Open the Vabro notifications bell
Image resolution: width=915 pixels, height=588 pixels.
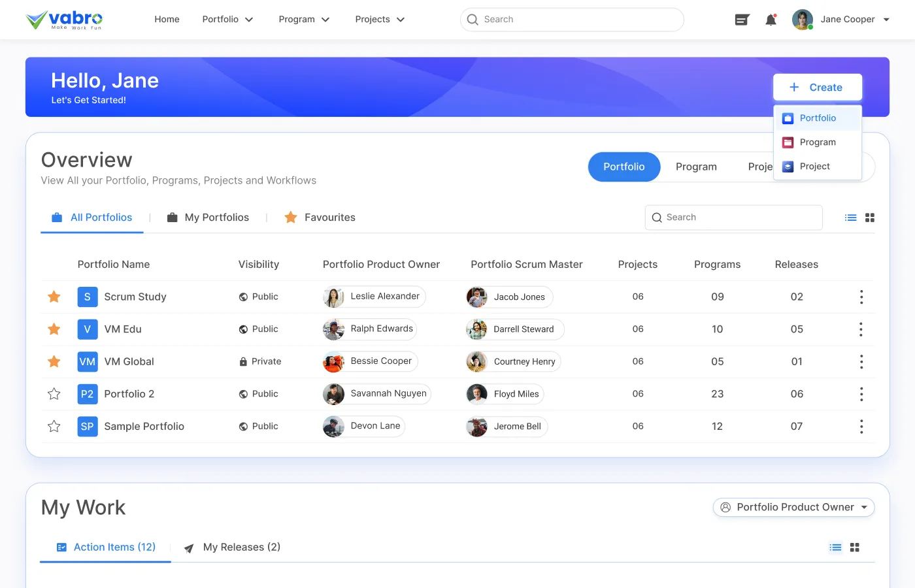point(771,19)
